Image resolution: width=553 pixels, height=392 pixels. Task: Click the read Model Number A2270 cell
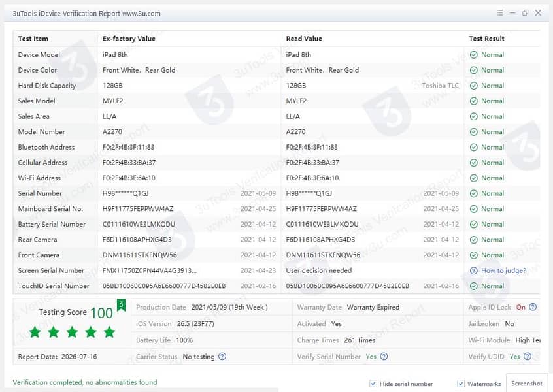coord(296,132)
